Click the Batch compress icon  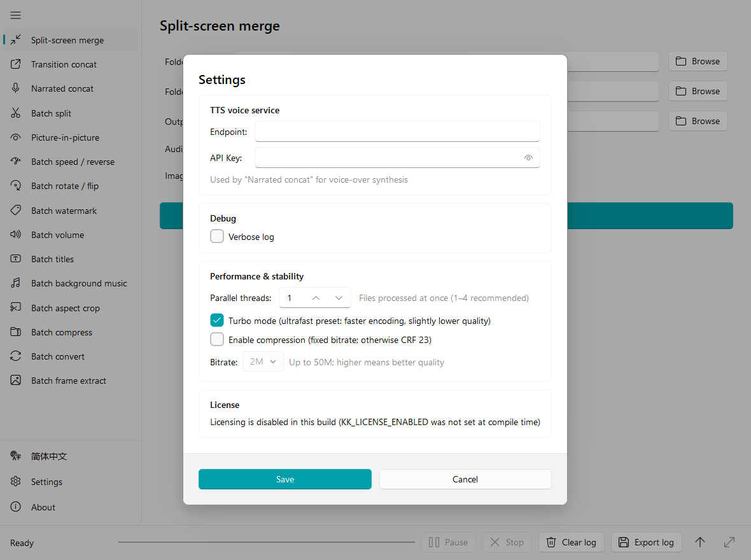16,332
